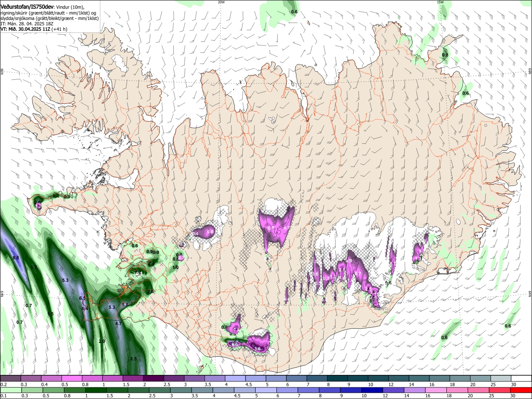Click the bright red swatch in the lower legend row
532x399 pixels.
click(x=521, y=390)
